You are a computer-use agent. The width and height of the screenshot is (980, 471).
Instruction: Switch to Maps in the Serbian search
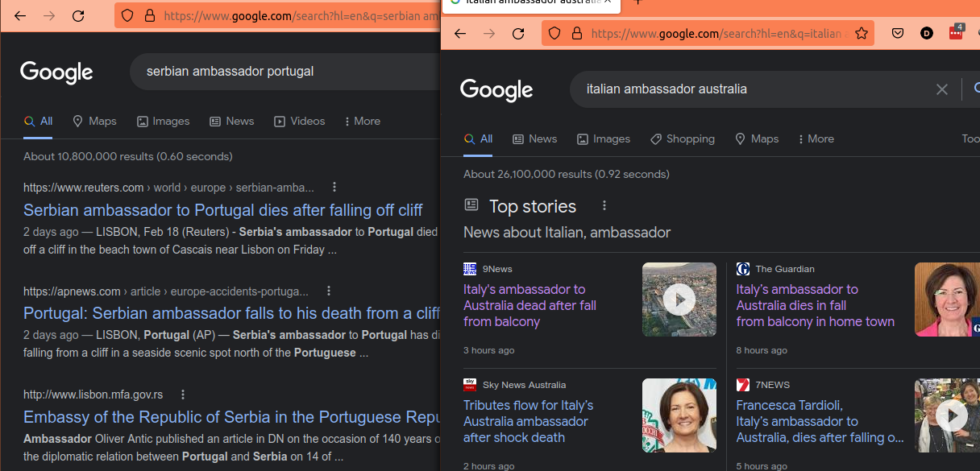(x=94, y=121)
